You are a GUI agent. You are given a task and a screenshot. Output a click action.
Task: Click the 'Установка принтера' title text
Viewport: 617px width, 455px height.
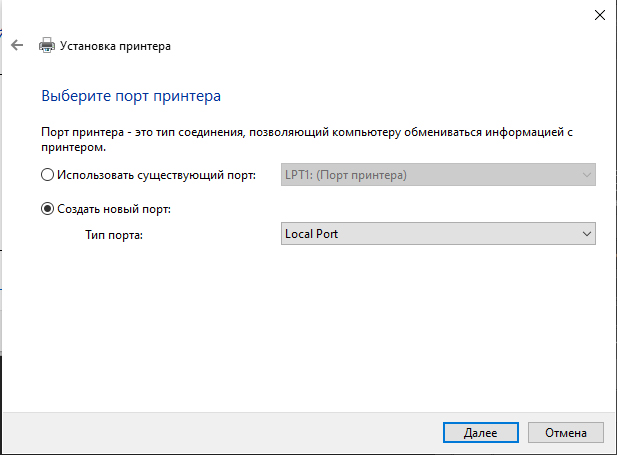coord(115,46)
